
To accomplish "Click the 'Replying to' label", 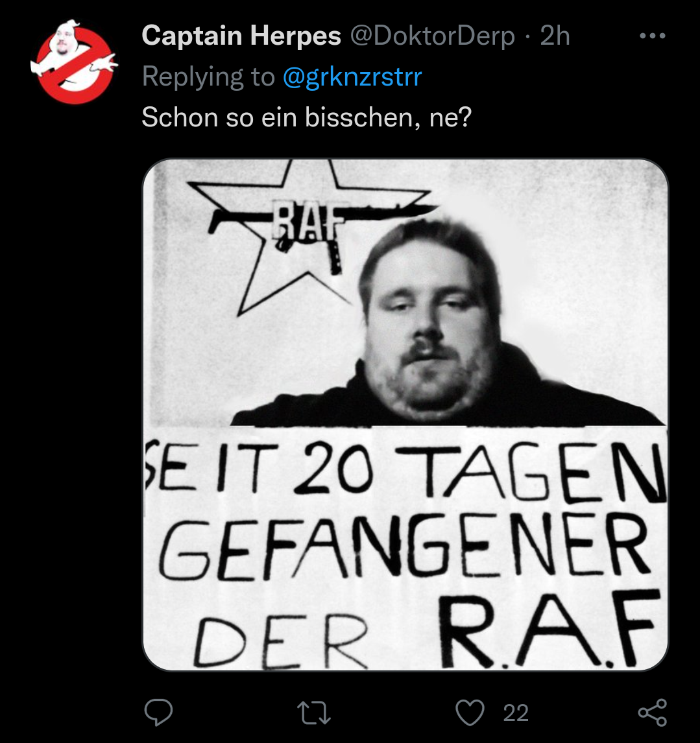I will (208, 77).
